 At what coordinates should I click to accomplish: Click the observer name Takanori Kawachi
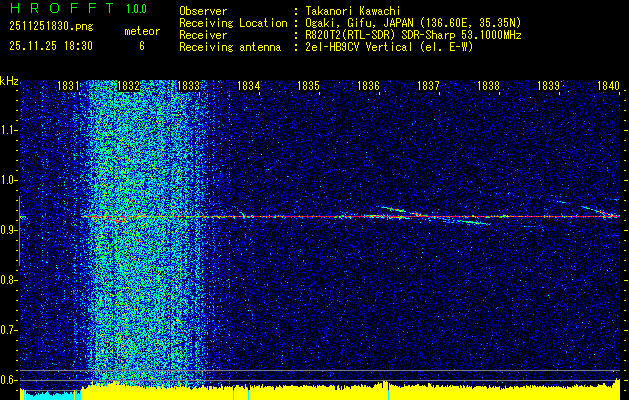point(353,11)
